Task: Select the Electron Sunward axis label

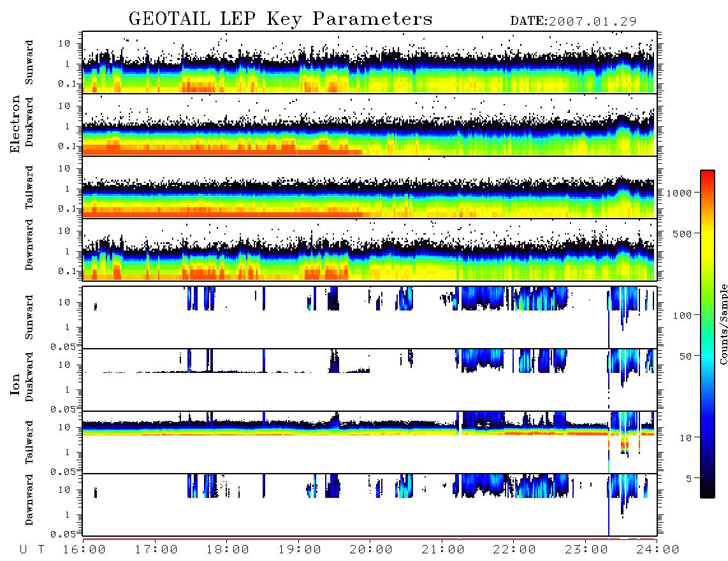Action: [x=29, y=62]
